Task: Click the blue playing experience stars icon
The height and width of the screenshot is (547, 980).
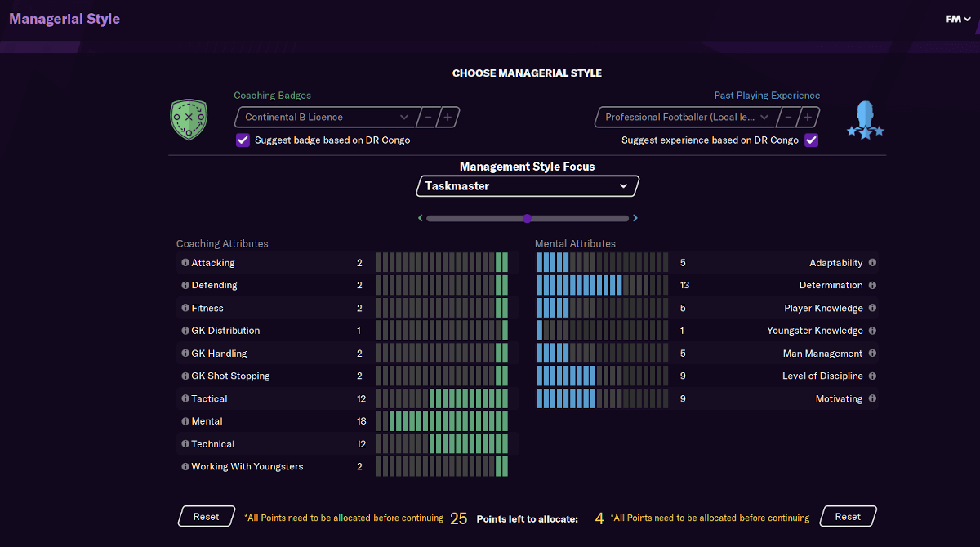Action: coord(865,120)
